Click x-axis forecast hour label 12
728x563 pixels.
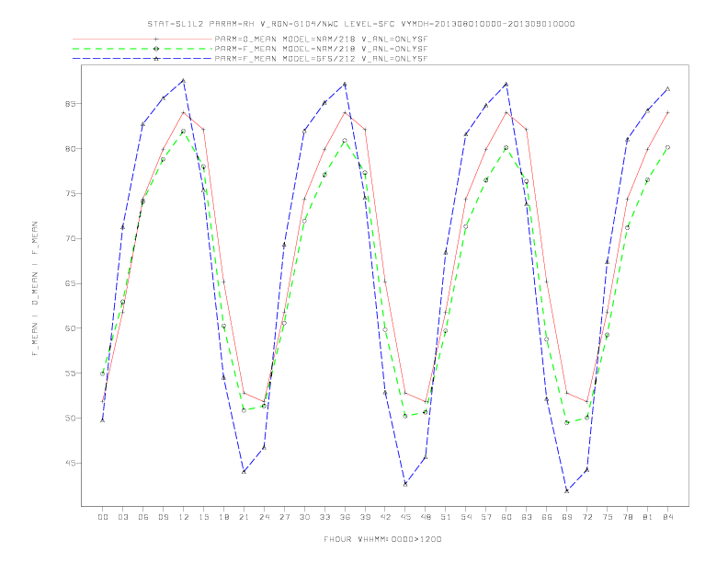pos(184,517)
